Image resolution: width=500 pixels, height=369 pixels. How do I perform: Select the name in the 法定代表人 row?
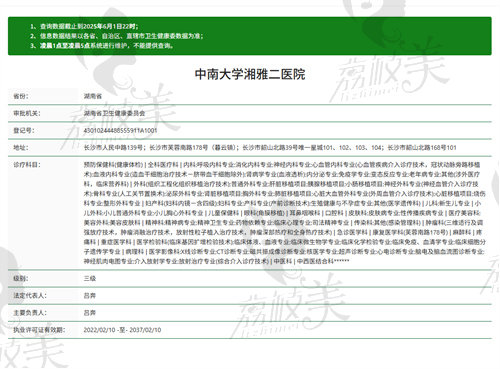click(x=90, y=296)
